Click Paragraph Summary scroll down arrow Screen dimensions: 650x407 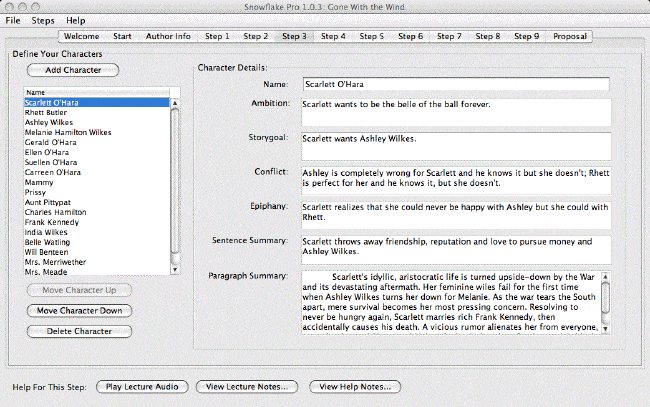pyautogui.click(x=605, y=329)
